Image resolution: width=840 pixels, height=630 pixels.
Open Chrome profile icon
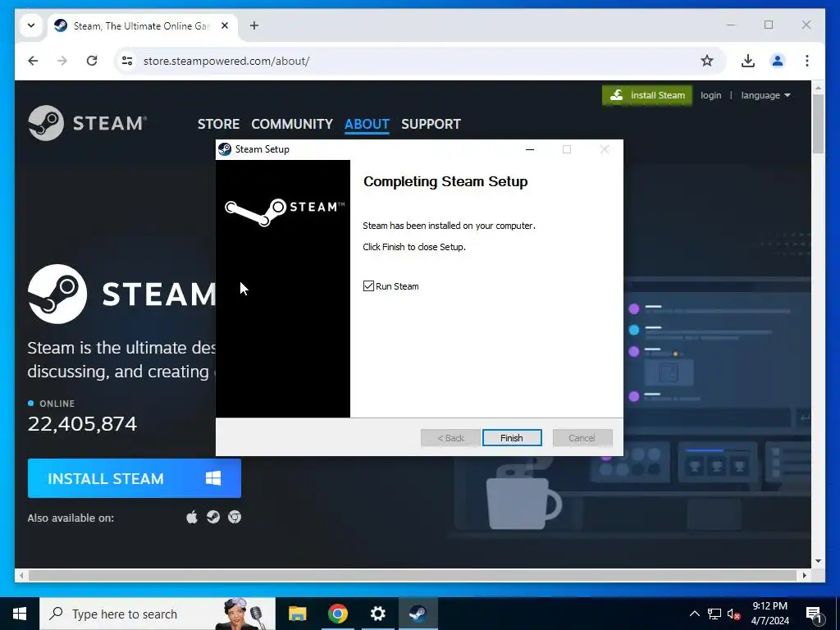pyautogui.click(x=778, y=61)
